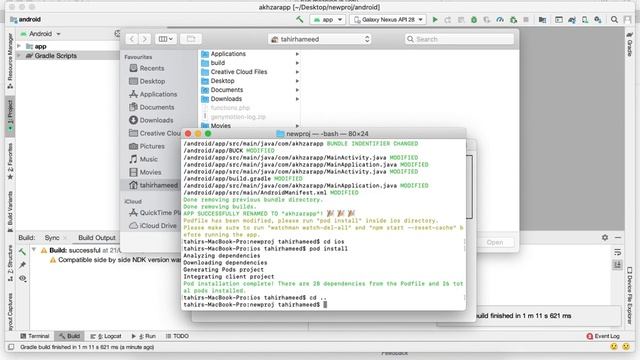Start debugging with the green bug icon
640x360 pixels.
click(x=474, y=19)
